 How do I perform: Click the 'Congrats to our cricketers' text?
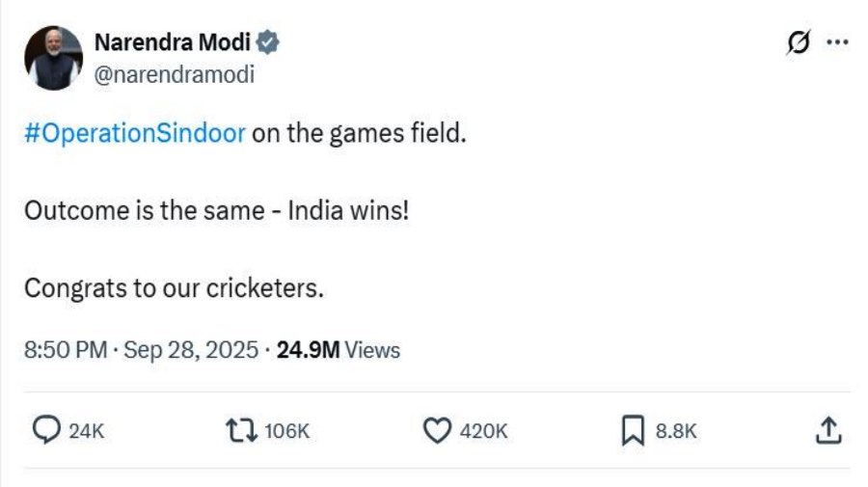(x=174, y=287)
